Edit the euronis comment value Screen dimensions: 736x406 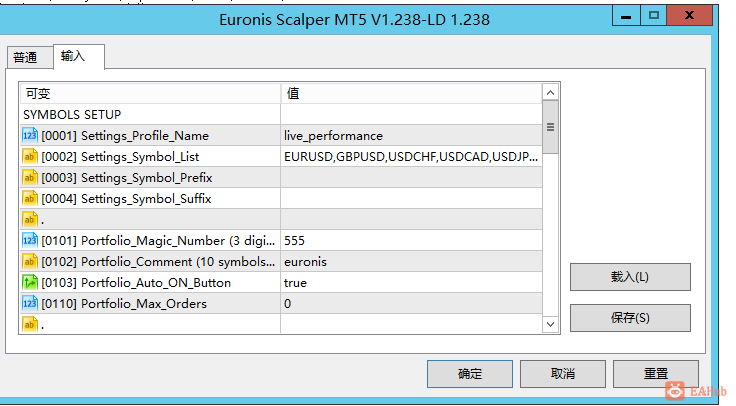[x=411, y=261]
